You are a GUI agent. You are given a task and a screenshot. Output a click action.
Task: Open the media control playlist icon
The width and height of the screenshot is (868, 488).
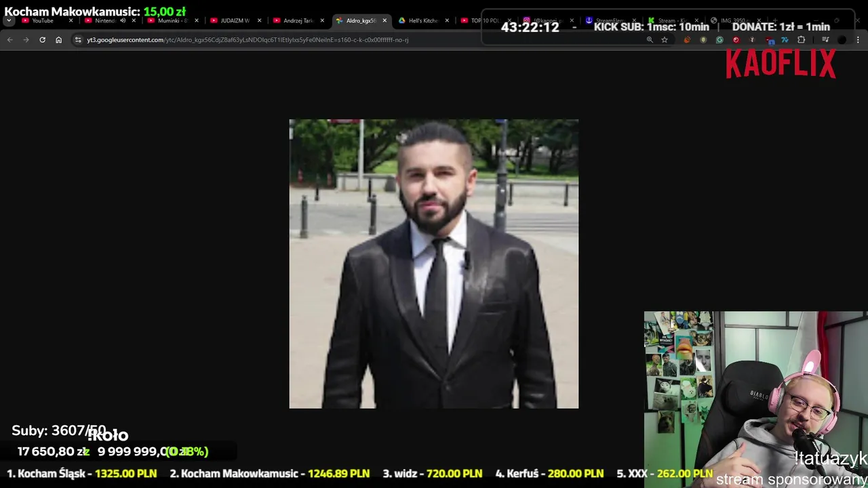(x=825, y=40)
